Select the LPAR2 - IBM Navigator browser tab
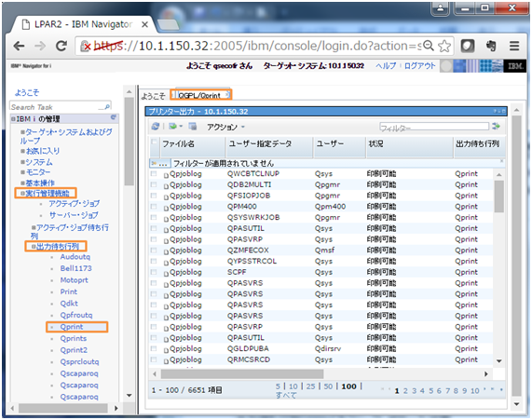 click(83, 24)
